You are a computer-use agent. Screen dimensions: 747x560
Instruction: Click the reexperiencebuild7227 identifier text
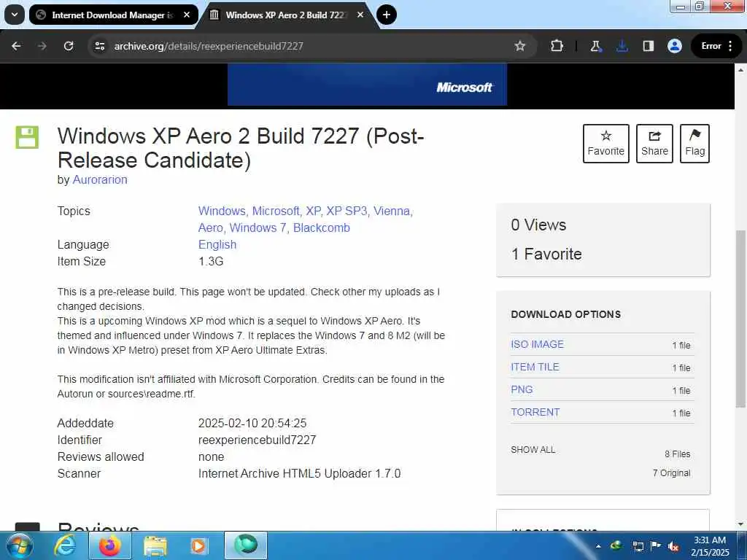[x=258, y=440]
